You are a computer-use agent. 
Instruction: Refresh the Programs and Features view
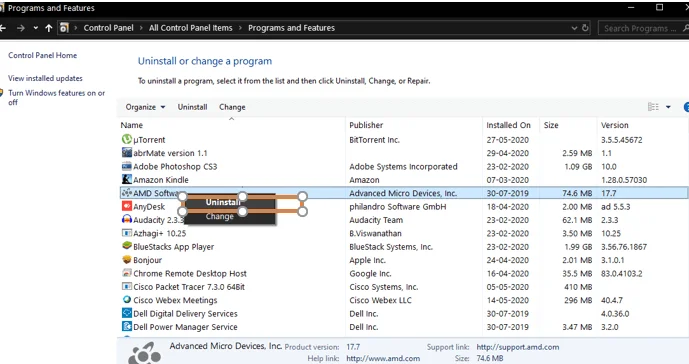click(x=585, y=28)
